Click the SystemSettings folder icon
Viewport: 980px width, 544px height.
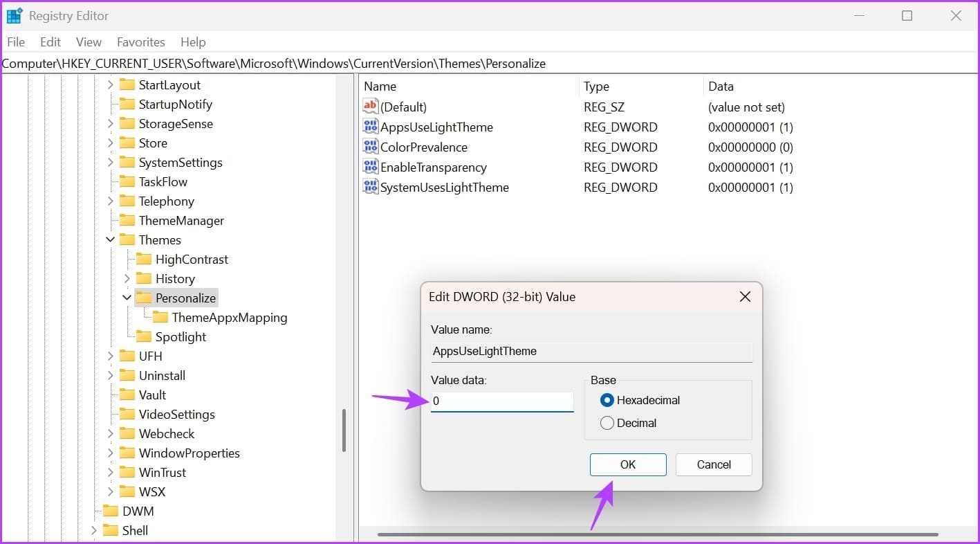coord(127,162)
